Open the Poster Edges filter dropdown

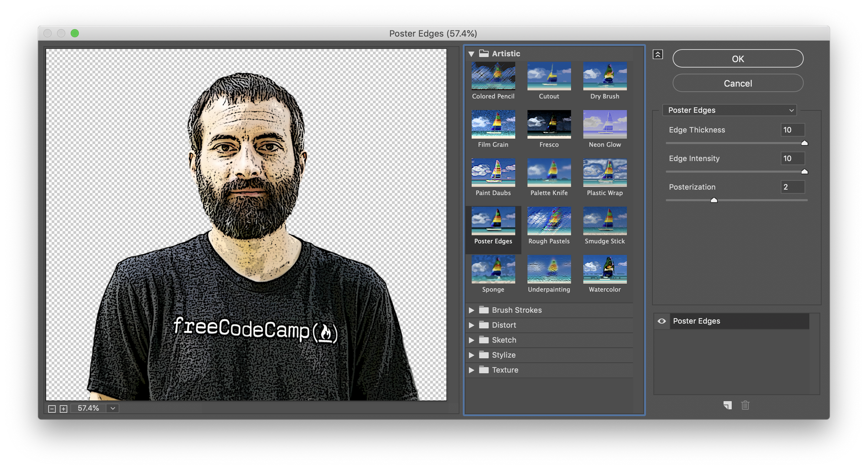click(730, 110)
